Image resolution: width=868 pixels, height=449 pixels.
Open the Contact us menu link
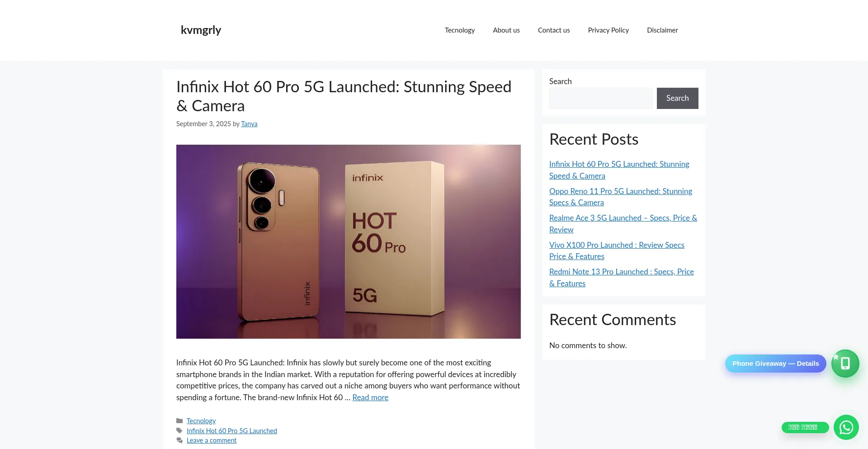tap(553, 30)
